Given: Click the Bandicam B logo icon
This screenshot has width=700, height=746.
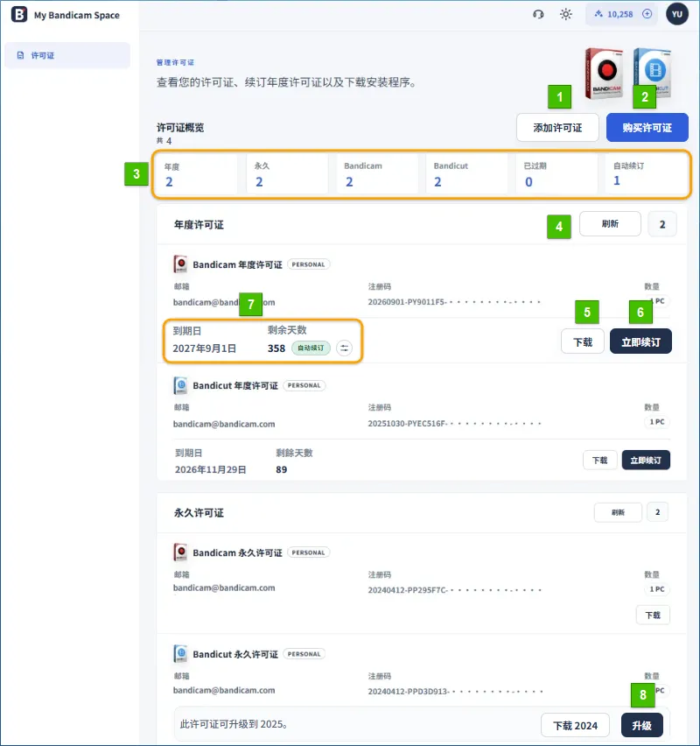Looking at the screenshot, I should 19,14.
